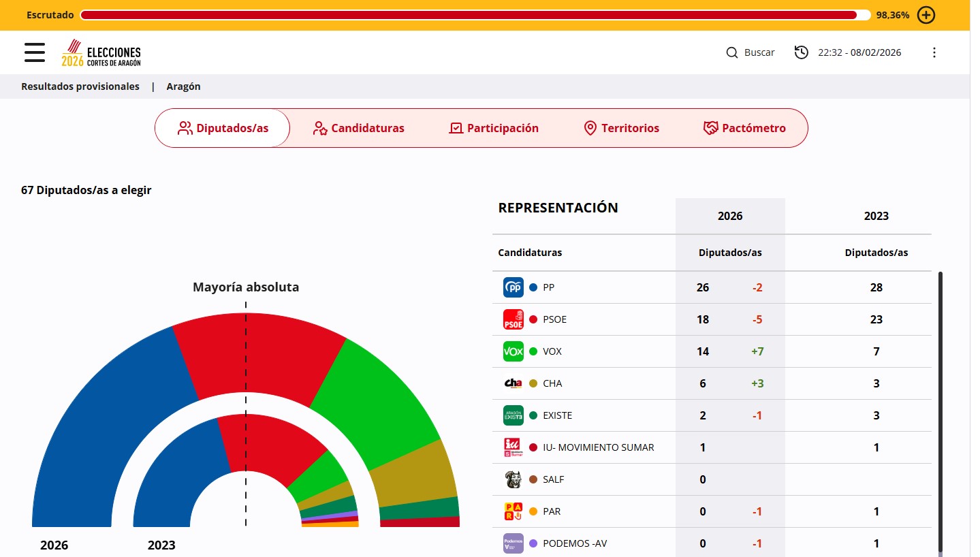This screenshot has width=980, height=557.
Task: Click the Buscar search label
Action: (x=759, y=52)
